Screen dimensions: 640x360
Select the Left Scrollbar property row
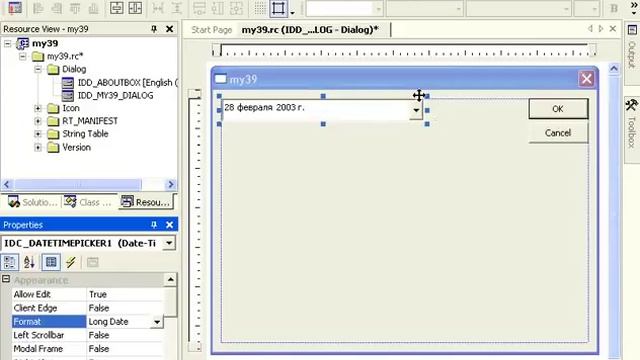pos(87,335)
